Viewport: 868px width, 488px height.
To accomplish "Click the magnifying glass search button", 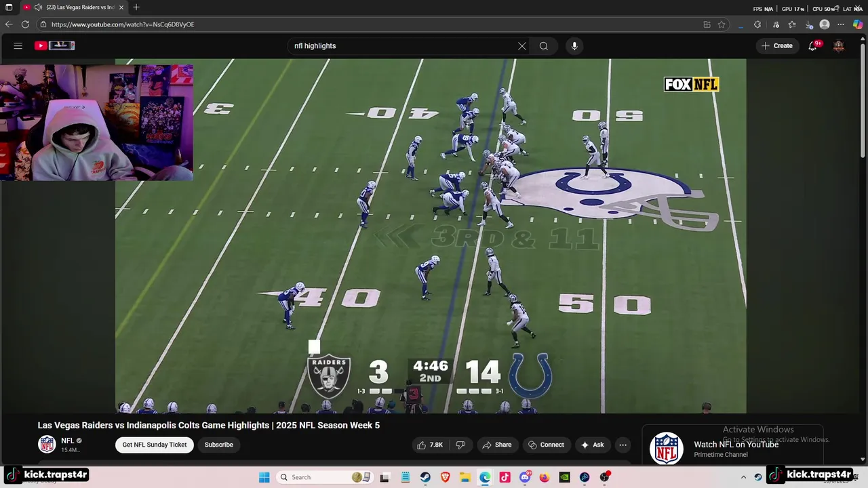I will [x=543, y=45].
